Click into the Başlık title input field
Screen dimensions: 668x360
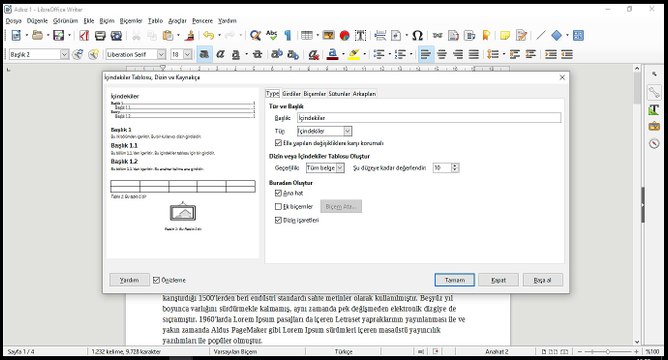click(429, 118)
